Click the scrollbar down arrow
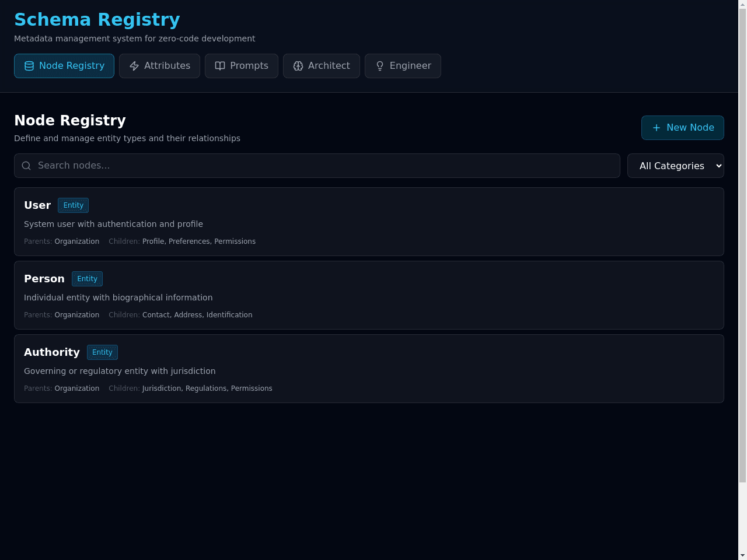The height and width of the screenshot is (560, 747). point(742,555)
